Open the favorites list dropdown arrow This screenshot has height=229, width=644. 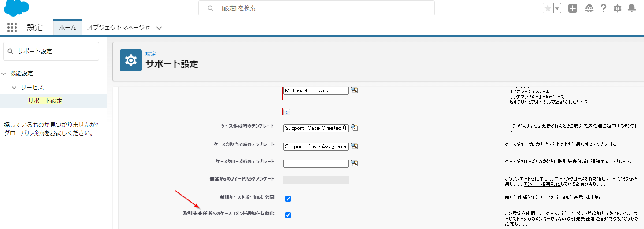click(557, 8)
